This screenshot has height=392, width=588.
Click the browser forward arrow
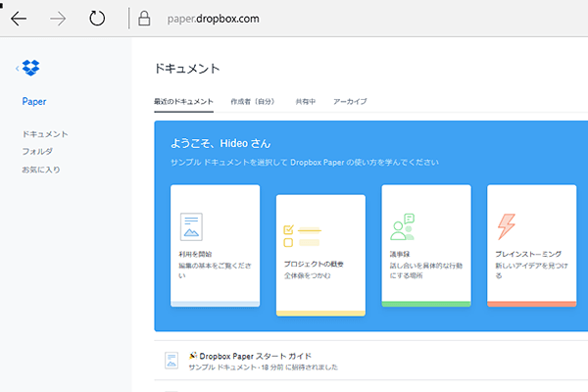[x=58, y=19]
